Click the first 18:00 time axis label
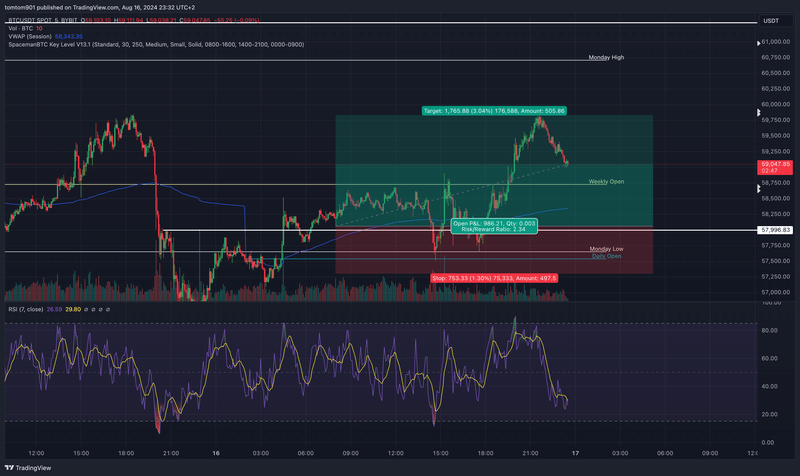This screenshot has width=800, height=476. point(126,453)
